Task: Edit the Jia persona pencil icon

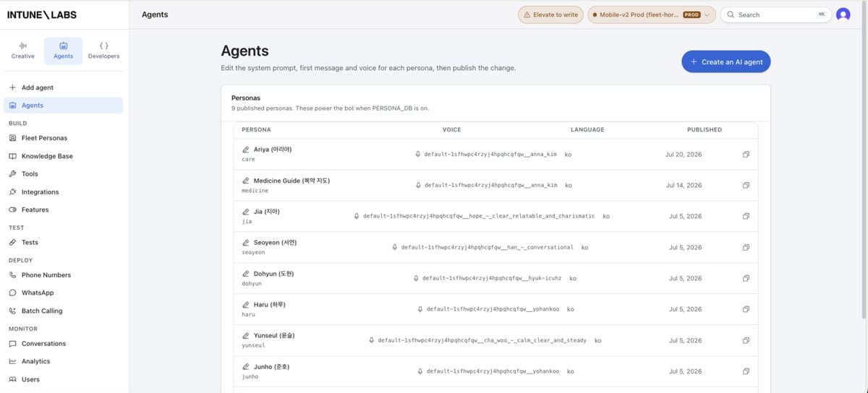Action: (246, 212)
